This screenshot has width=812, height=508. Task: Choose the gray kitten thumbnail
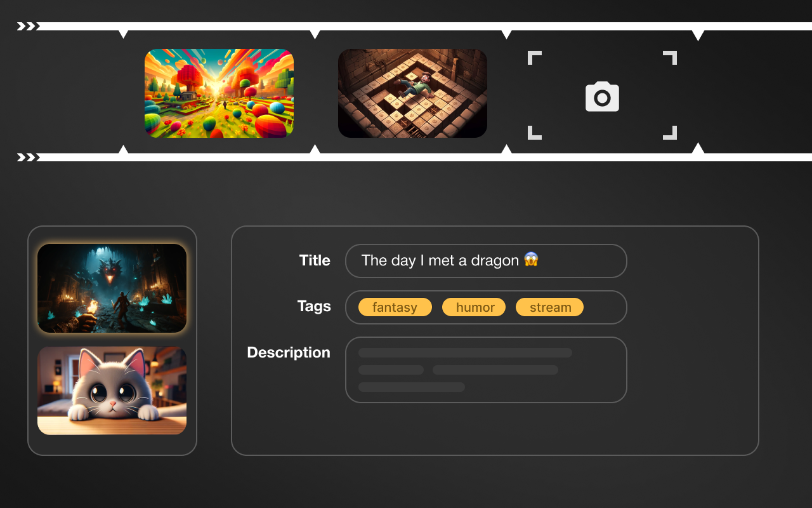112,391
